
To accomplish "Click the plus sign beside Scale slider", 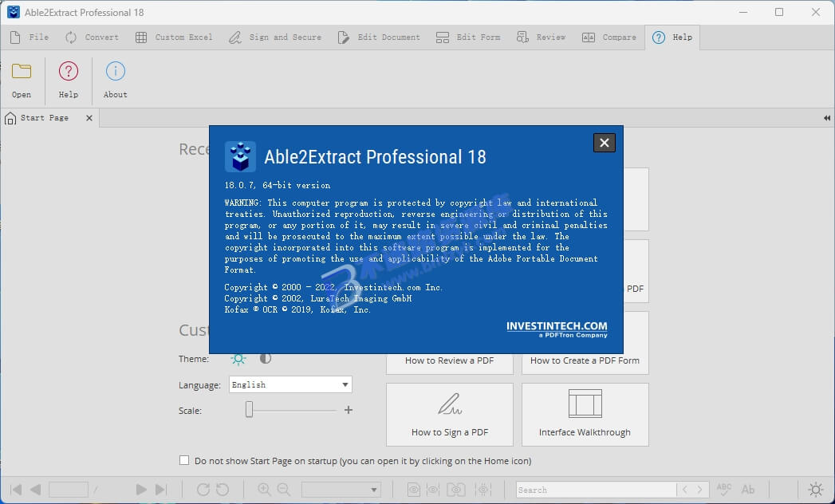I will click(x=349, y=410).
